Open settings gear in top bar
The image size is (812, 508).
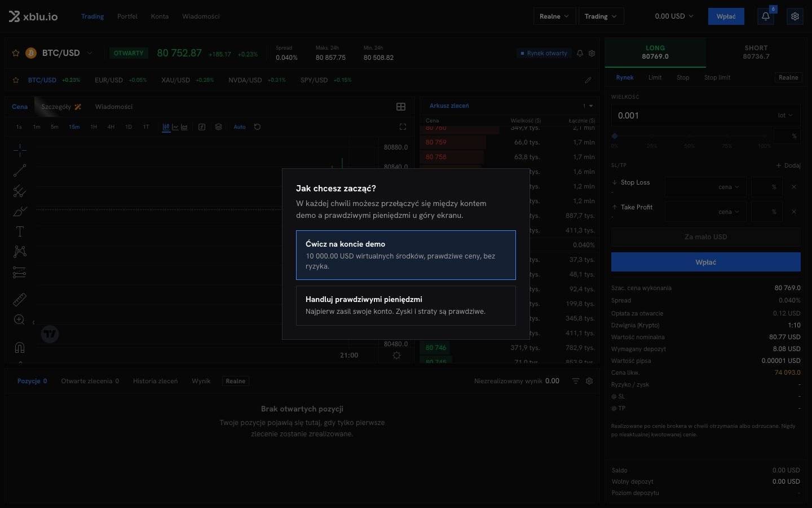pos(795,16)
